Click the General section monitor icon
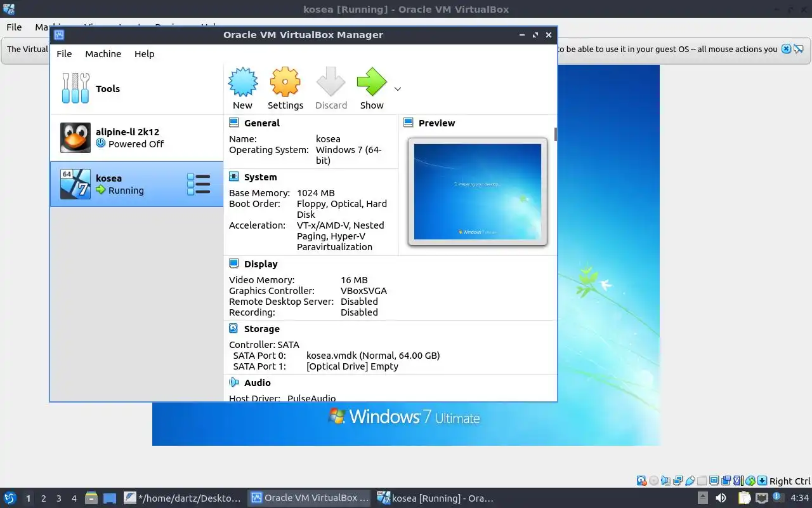 (233, 123)
